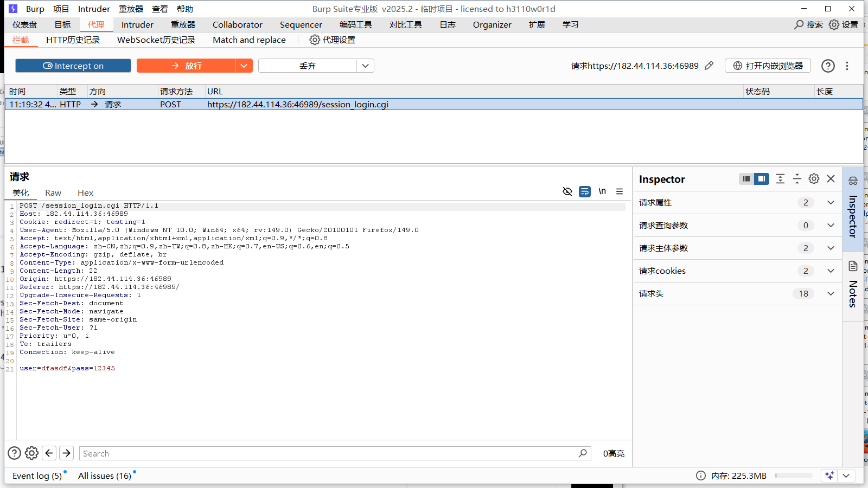Click the search magnifier in editor

pyautogui.click(x=583, y=453)
